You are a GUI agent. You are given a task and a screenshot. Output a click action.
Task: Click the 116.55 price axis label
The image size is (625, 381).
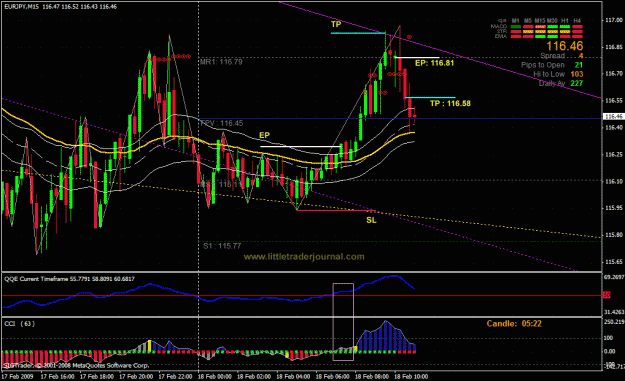point(614,100)
